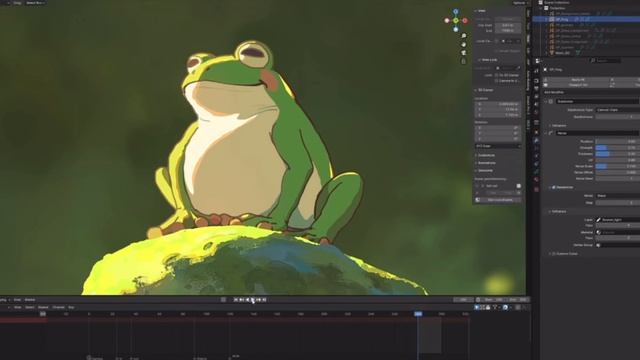Open timeline View menu

(18, 307)
